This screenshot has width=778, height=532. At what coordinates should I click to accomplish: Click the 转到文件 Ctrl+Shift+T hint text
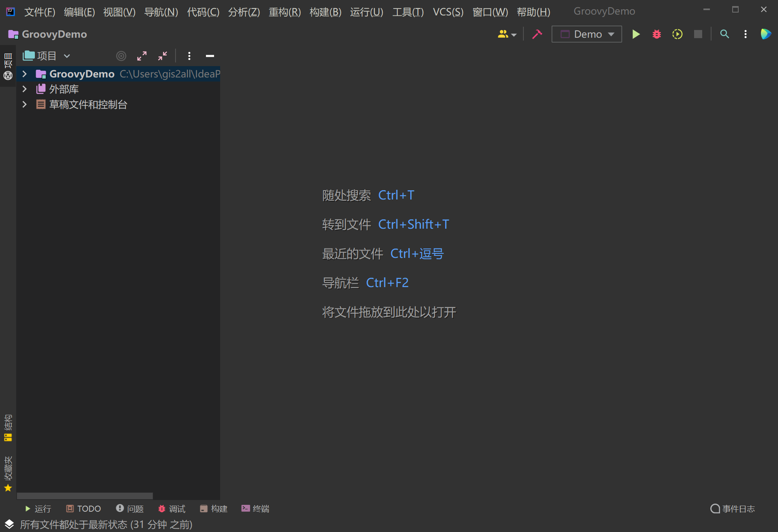(386, 225)
